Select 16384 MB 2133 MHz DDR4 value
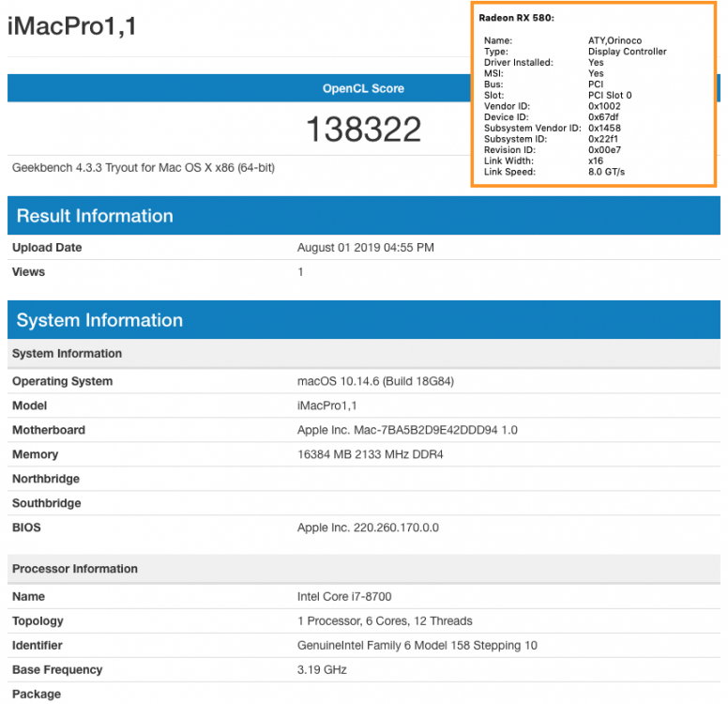 [370, 454]
